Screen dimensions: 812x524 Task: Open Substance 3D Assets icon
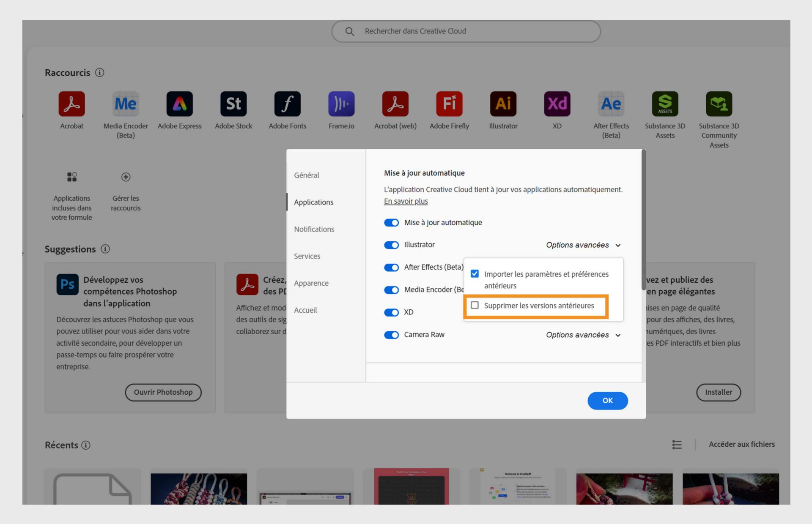665,104
